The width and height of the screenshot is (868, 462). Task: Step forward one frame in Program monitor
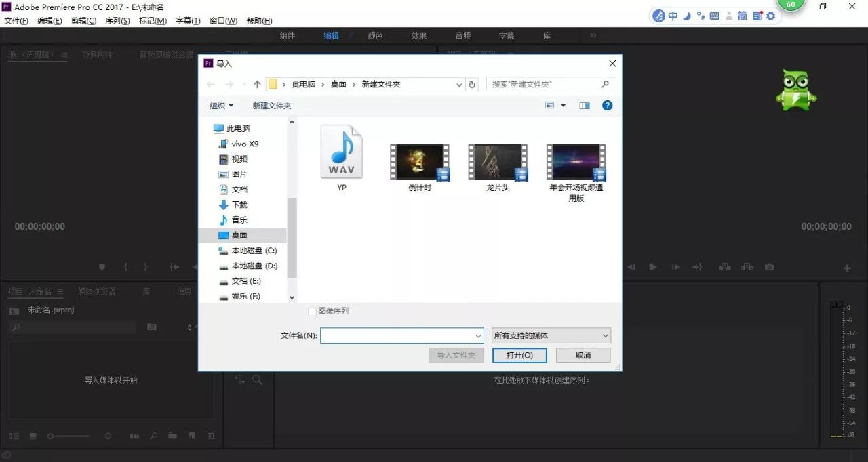click(675, 267)
